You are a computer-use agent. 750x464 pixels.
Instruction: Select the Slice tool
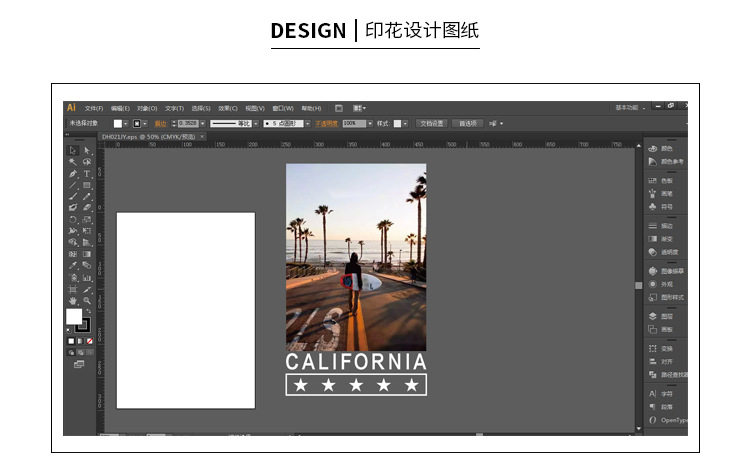pyautogui.click(x=87, y=289)
